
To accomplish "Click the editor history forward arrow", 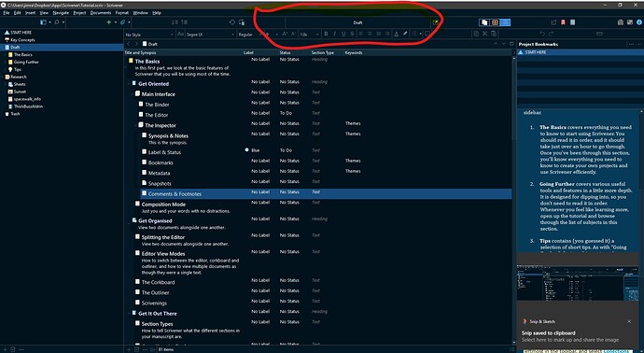I will coord(136,44).
